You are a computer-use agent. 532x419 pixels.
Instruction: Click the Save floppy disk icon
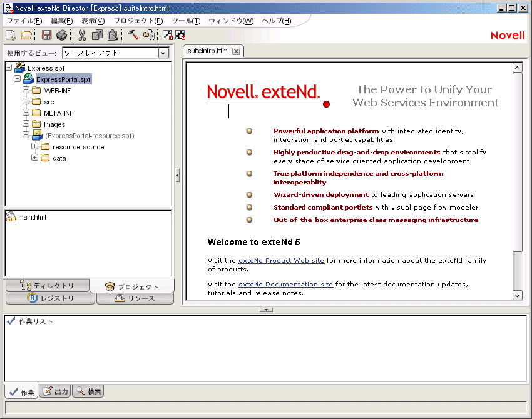point(46,35)
